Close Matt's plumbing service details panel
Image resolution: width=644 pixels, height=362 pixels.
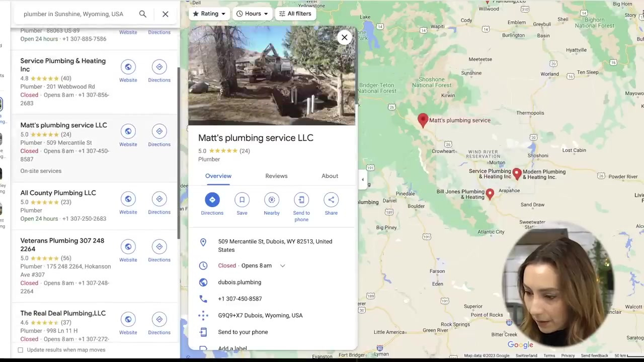[x=344, y=37]
